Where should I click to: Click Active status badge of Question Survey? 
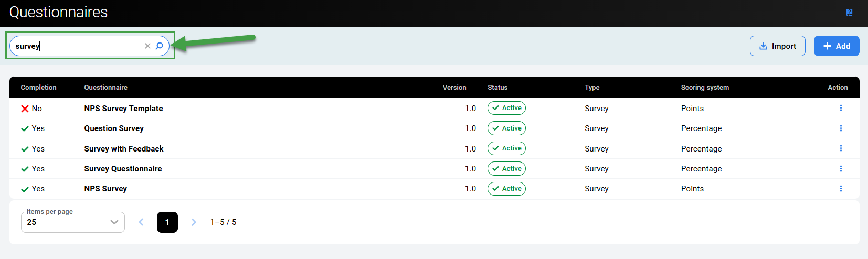click(506, 128)
